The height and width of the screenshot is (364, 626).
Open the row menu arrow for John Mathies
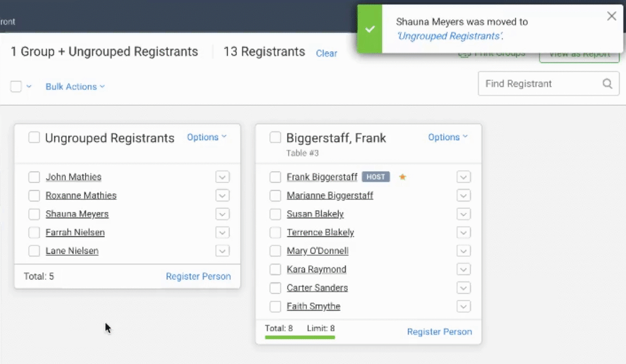click(222, 177)
